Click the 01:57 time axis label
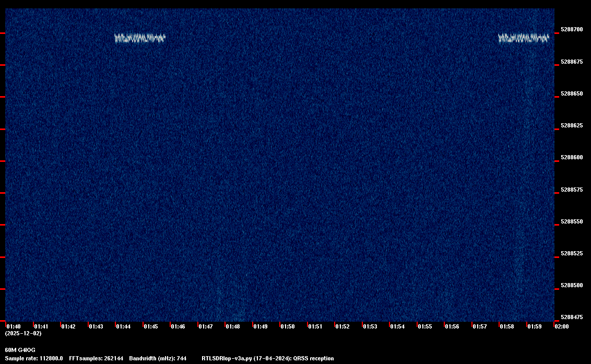This screenshot has width=591, height=364. (x=479, y=326)
